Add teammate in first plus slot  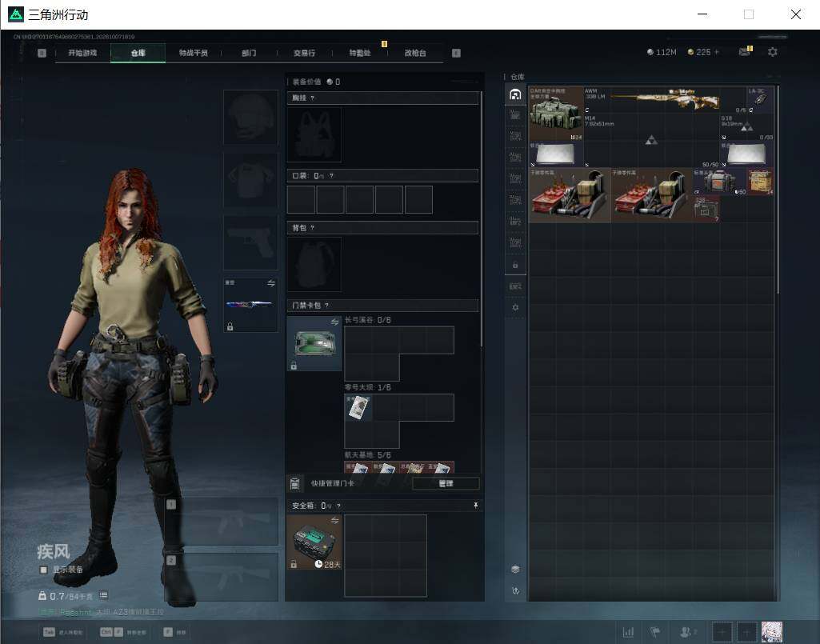[722, 632]
